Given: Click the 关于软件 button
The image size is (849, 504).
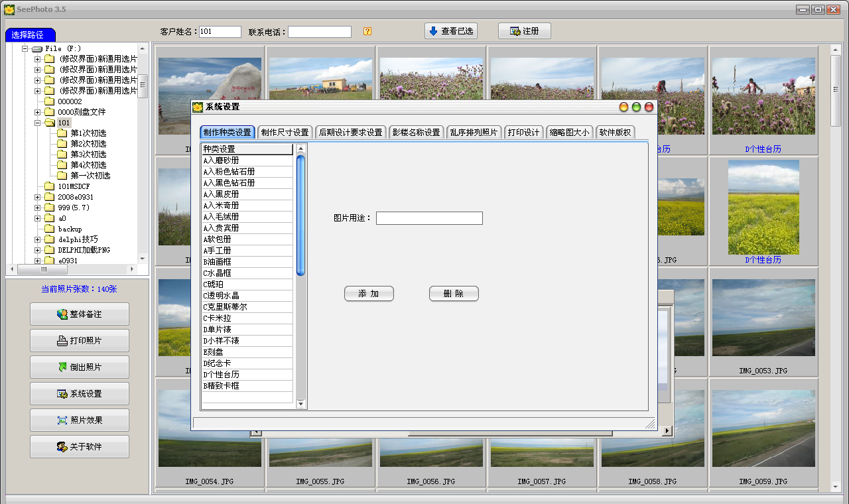Looking at the screenshot, I should pyautogui.click(x=80, y=447).
